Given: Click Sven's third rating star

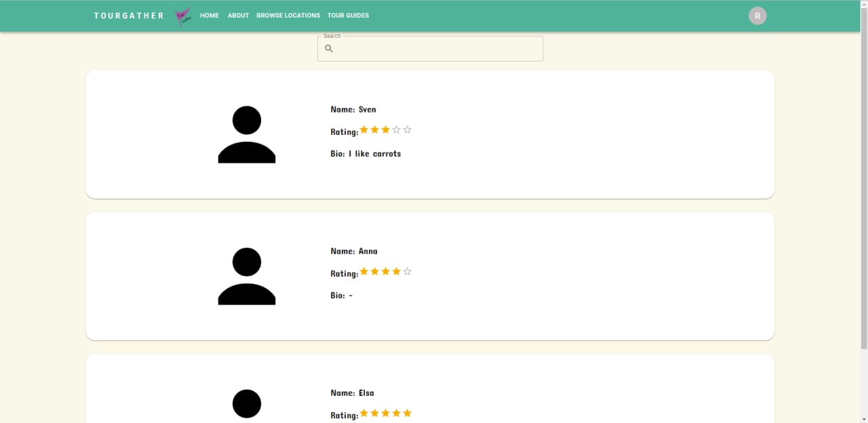Looking at the screenshot, I should coord(386,129).
